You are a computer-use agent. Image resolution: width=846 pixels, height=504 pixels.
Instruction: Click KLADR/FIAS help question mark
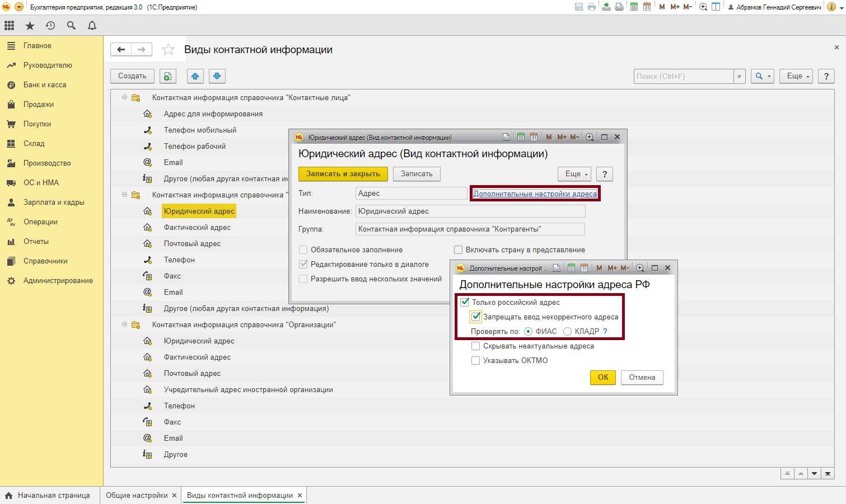tap(605, 331)
